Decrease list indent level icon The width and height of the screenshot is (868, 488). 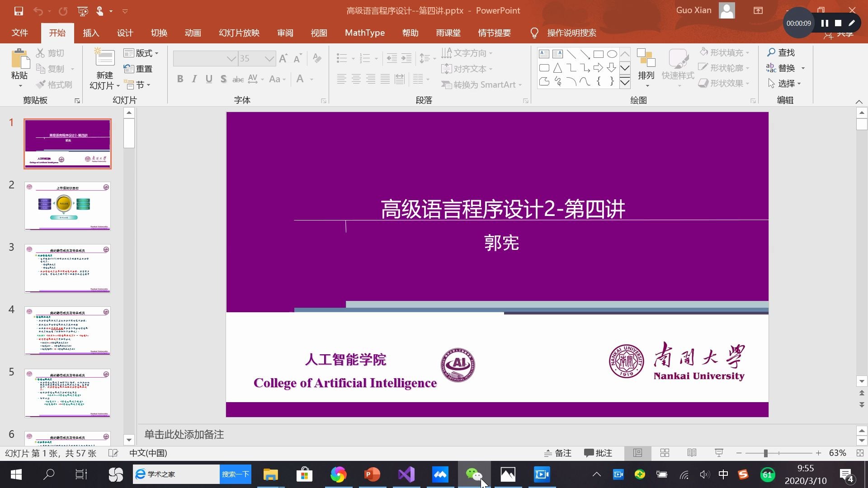click(x=392, y=58)
